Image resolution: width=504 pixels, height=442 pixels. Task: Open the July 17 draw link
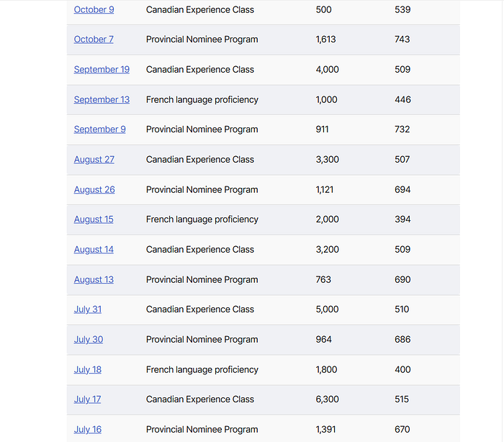click(x=87, y=400)
